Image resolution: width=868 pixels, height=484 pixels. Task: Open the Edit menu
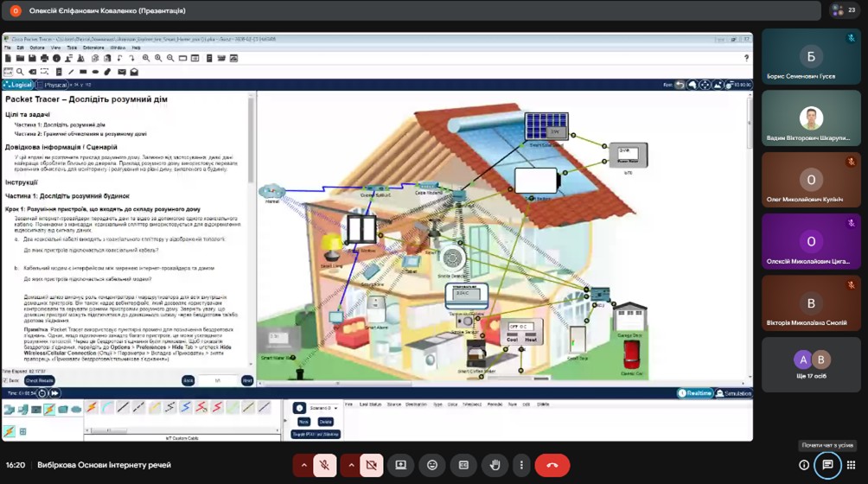(20, 48)
